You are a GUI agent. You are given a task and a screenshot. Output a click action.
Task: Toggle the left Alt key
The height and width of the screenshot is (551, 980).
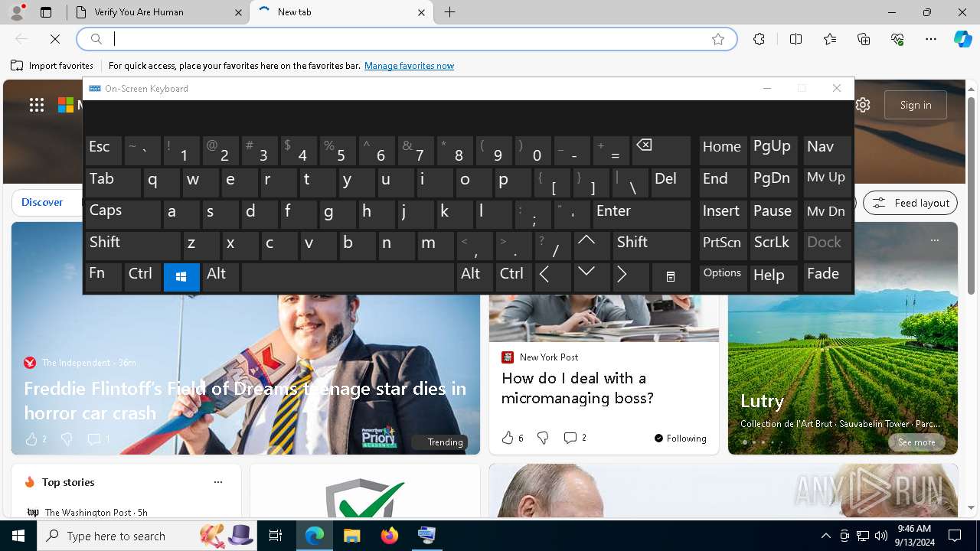click(220, 277)
